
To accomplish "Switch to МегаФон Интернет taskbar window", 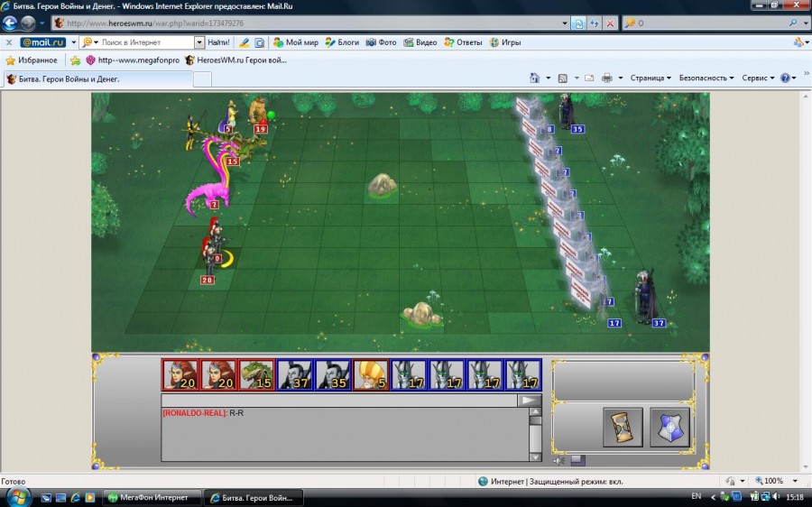I will [153, 498].
